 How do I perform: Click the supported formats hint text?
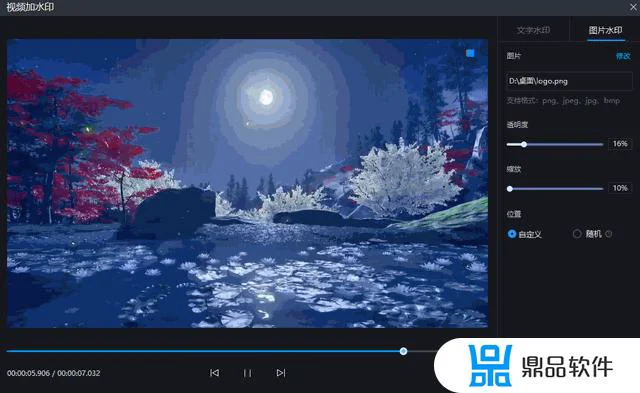pyautogui.click(x=563, y=101)
